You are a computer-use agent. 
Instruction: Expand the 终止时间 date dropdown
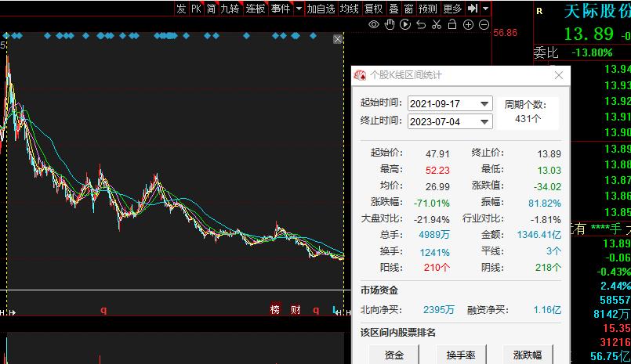pos(484,121)
